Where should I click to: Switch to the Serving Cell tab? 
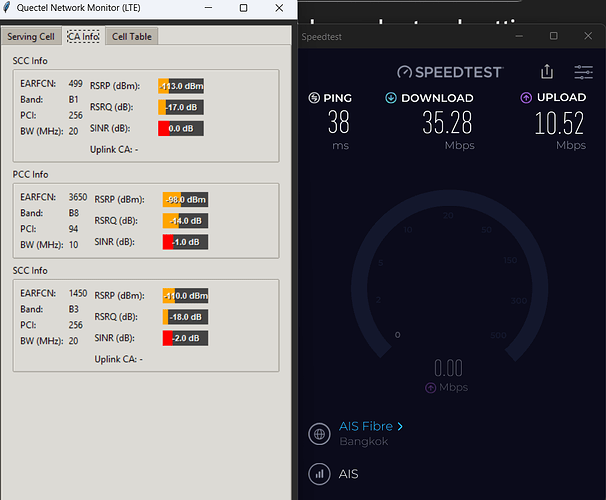31,36
